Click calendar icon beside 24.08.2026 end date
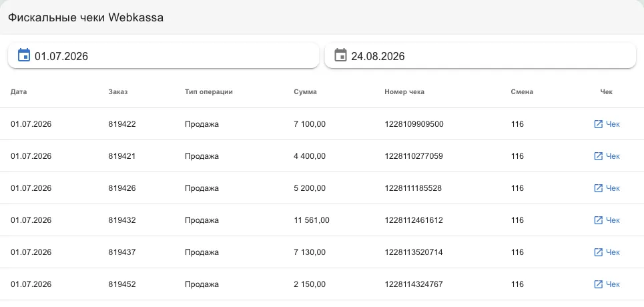The width and height of the screenshot is (644, 307). click(340, 55)
